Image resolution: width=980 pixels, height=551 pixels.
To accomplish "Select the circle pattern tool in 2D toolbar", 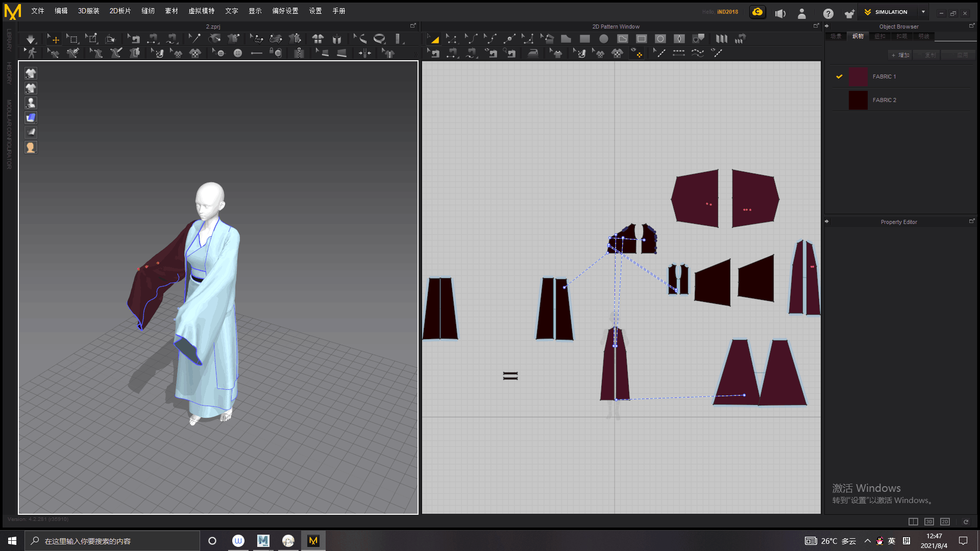I will pos(604,39).
